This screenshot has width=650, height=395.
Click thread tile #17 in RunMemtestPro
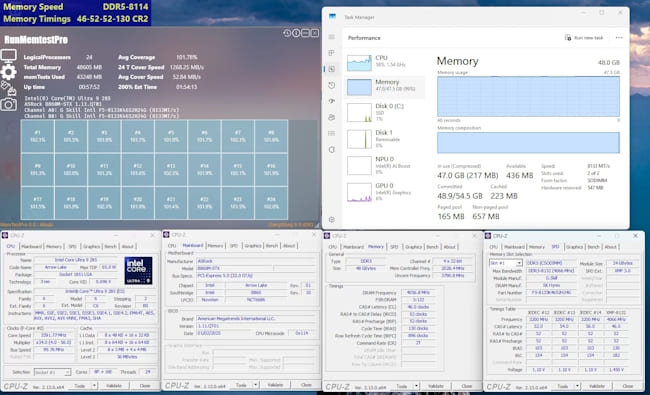(38, 203)
